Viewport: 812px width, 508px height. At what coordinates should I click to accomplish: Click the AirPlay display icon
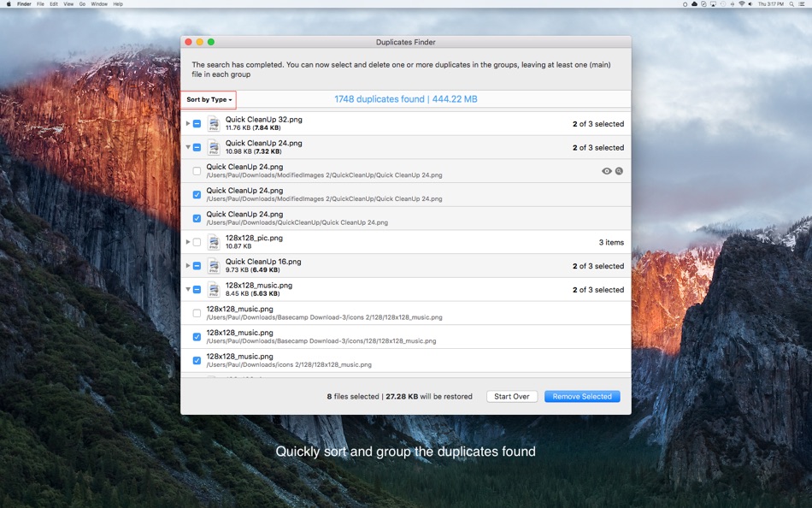coord(713,3)
